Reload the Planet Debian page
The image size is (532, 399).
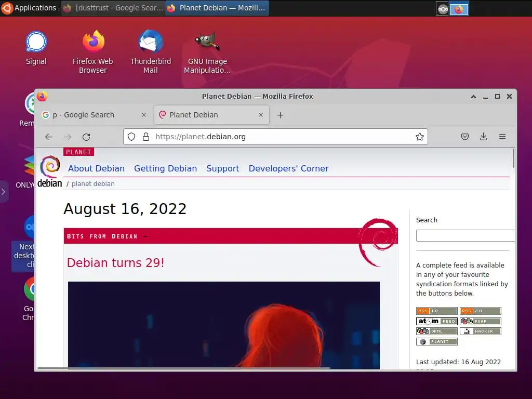pyautogui.click(x=86, y=137)
